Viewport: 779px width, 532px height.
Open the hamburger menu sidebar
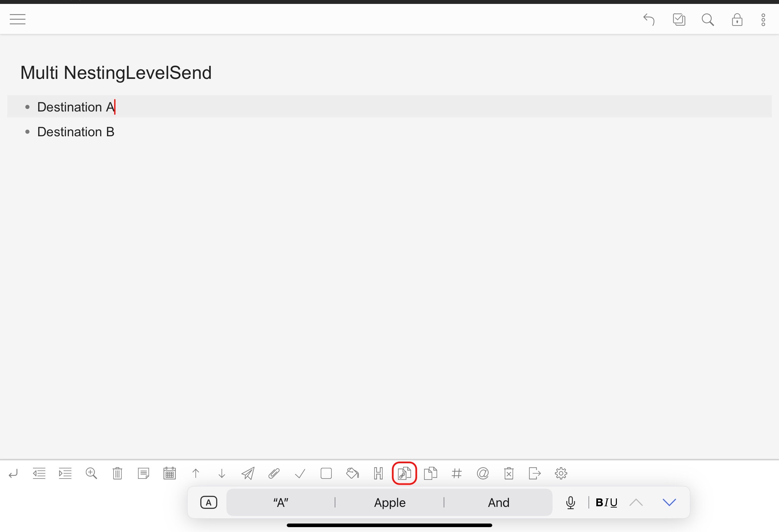pyautogui.click(x=17, y=20)
